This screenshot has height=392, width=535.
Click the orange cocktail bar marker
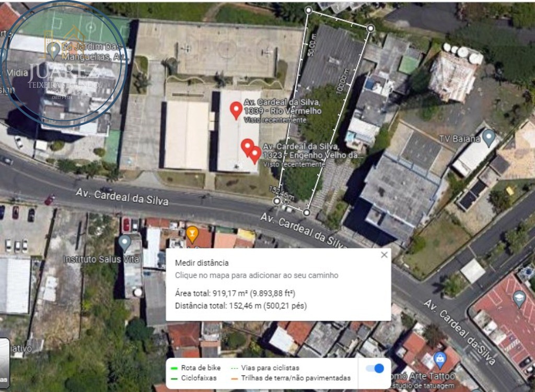click(192, 234)
